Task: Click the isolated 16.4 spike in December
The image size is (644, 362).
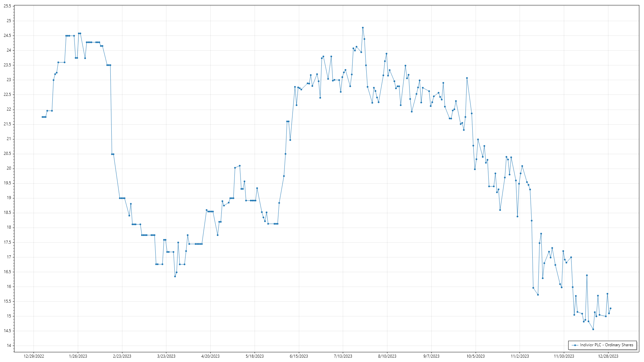Action: (587, 275)
